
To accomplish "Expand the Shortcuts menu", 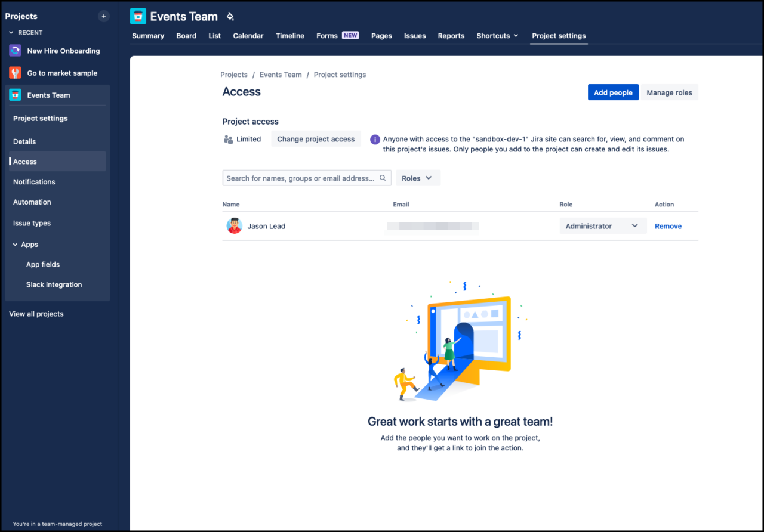I will (497, 36).
